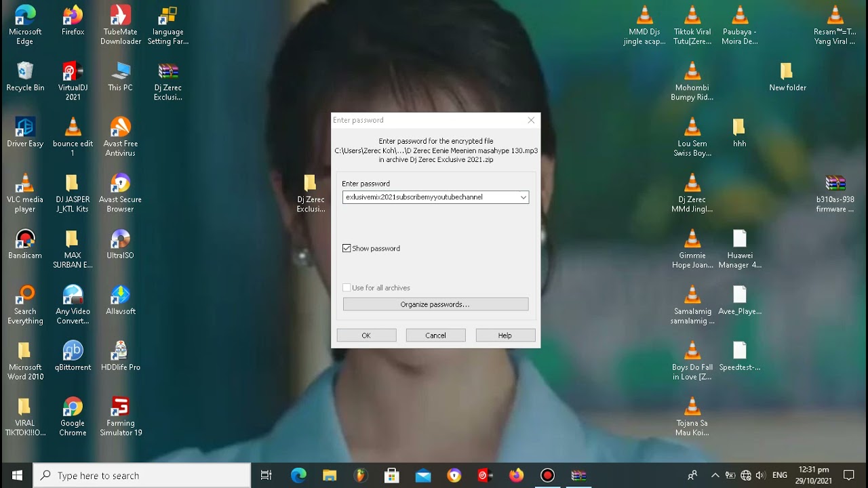Select the Any Video Convert... desktop icon
Viewport: 868px width, 488px height.
click(x=73, y=306)
